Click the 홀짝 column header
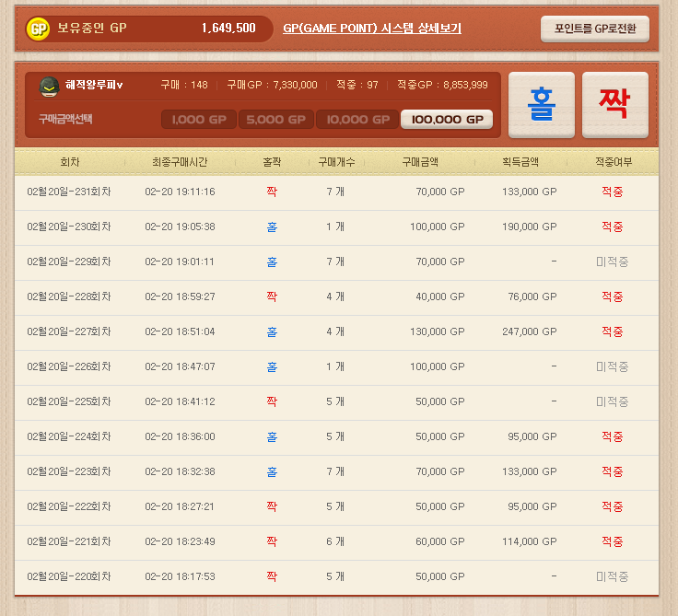 tap(272, 162)
